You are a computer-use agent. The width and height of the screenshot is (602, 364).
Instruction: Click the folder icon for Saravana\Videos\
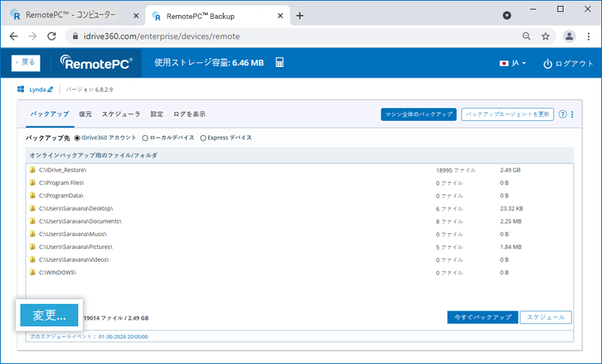[x=32, y=259]
